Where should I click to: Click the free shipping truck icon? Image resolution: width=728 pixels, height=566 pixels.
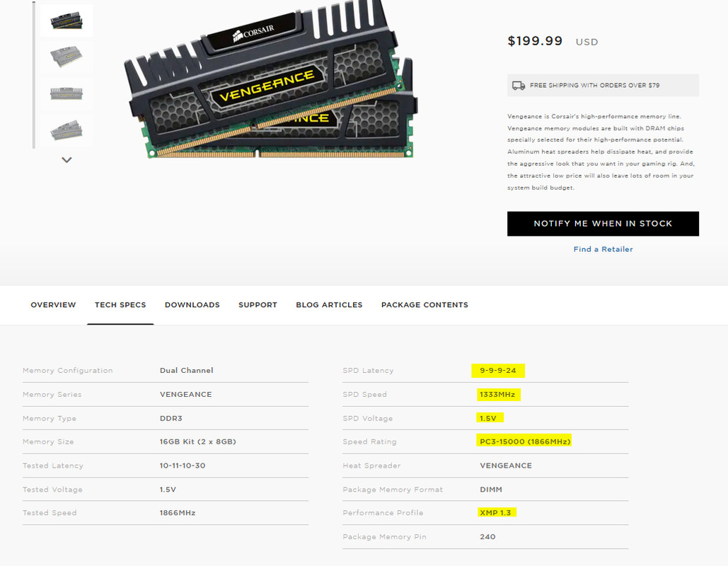pos(518,86)
